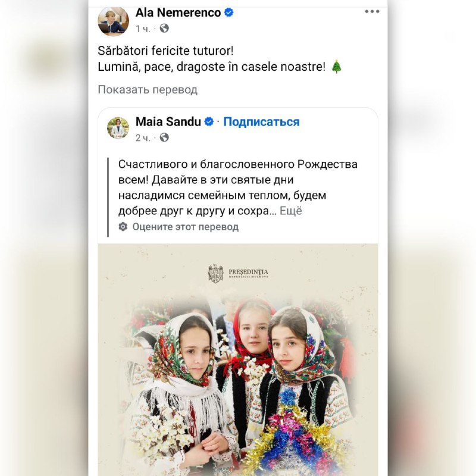This screenshot has height=476, width=476.
Task: Click the translated Russian text of shared post
Action: (x=237, y=187)
